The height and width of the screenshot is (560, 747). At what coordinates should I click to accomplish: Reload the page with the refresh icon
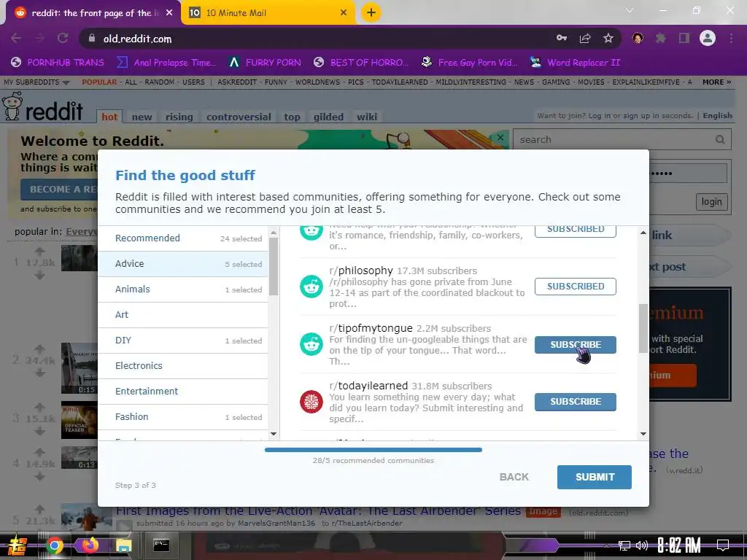coord(63,39)
